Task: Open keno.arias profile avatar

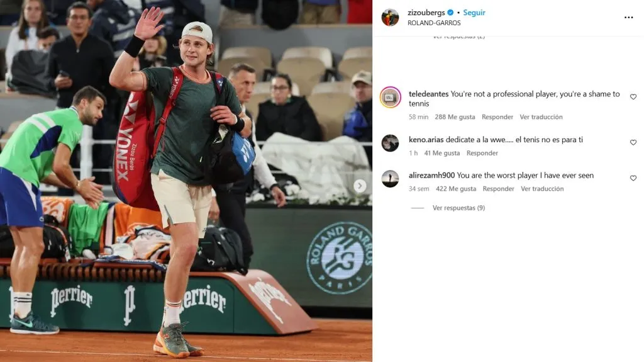Action: coord(390,143)
